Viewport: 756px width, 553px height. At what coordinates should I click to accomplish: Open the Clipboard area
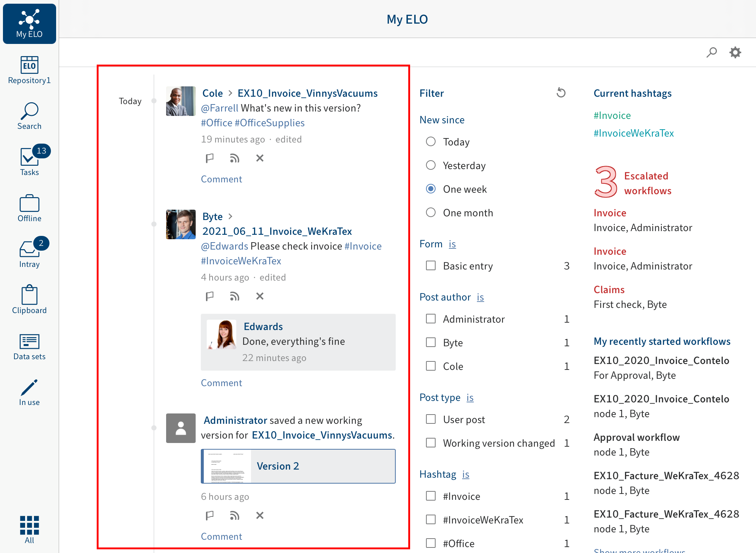pyautogui.click(x=30, y=300)
